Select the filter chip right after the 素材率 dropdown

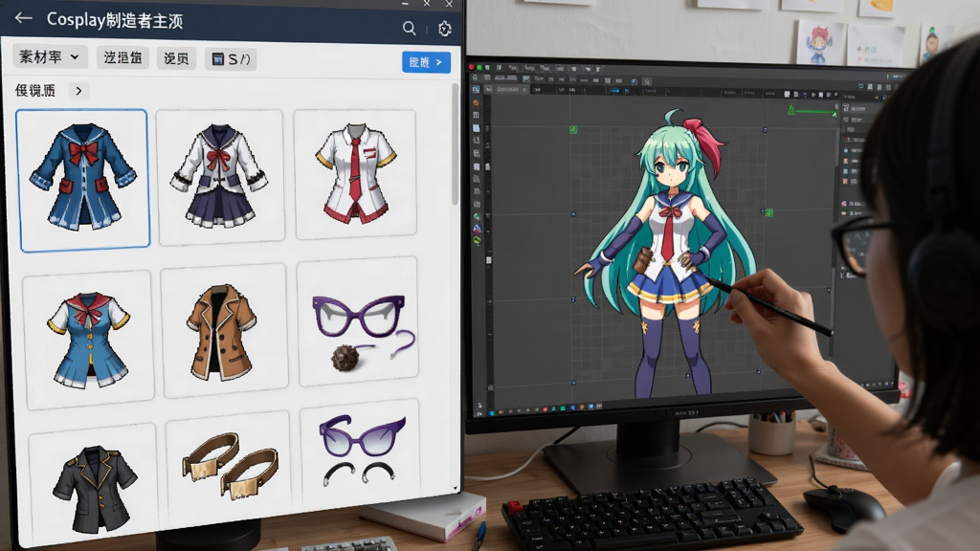pyautogui.click(x=122, y=58)
